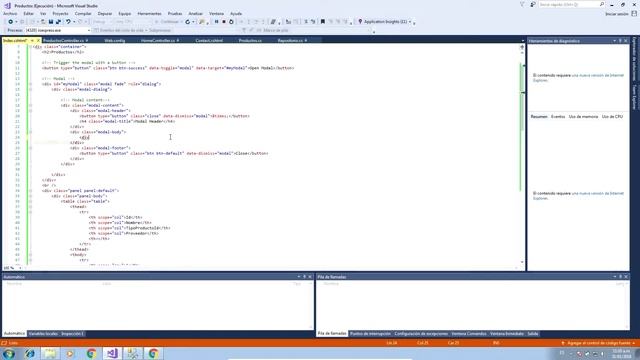Viewport: 640px width, 360px height.
Task: Click the bookmark toolbar icon
Action: click(322, 22)
